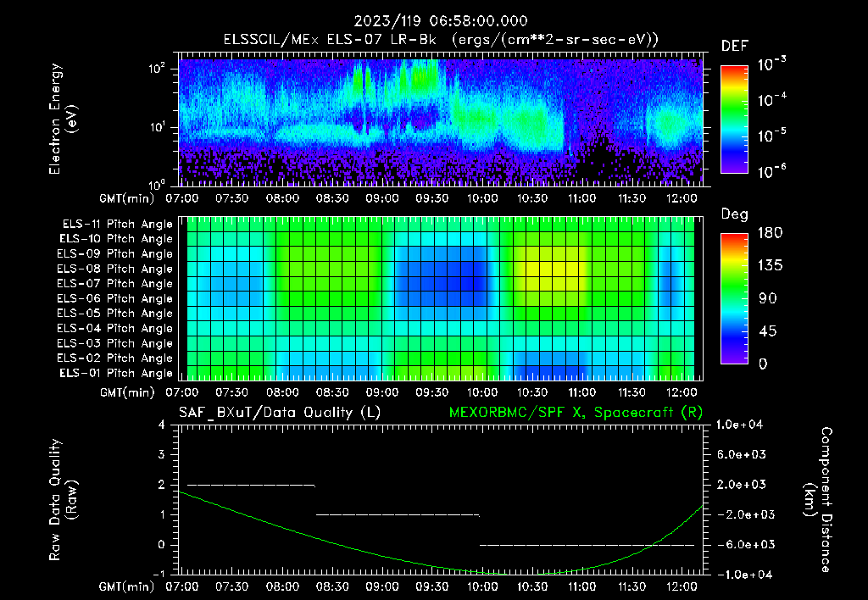Click GMT(min) label under pitch angle panel

[x=127, y=393]
